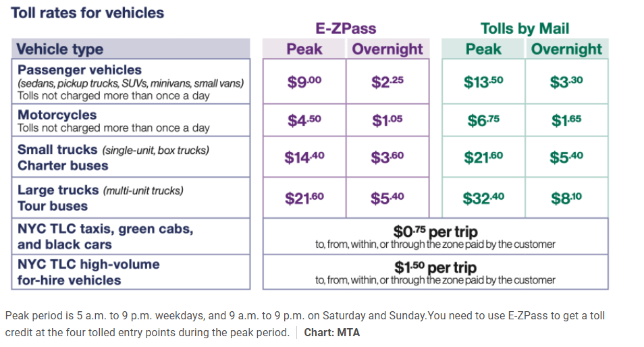Select the Large trucks and Tour buses row
This screenshot has width=644, height=347.
pos(101,198)
